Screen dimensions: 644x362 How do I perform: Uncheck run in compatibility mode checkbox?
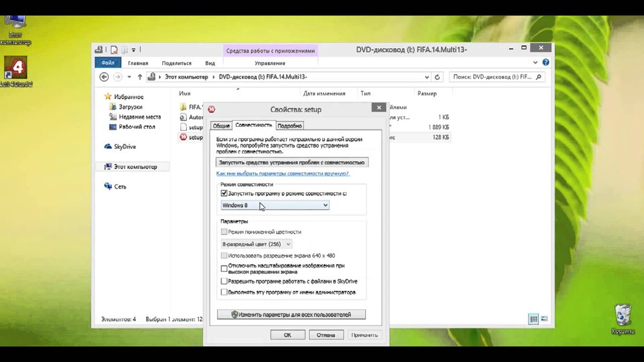(x=224, y=193)
